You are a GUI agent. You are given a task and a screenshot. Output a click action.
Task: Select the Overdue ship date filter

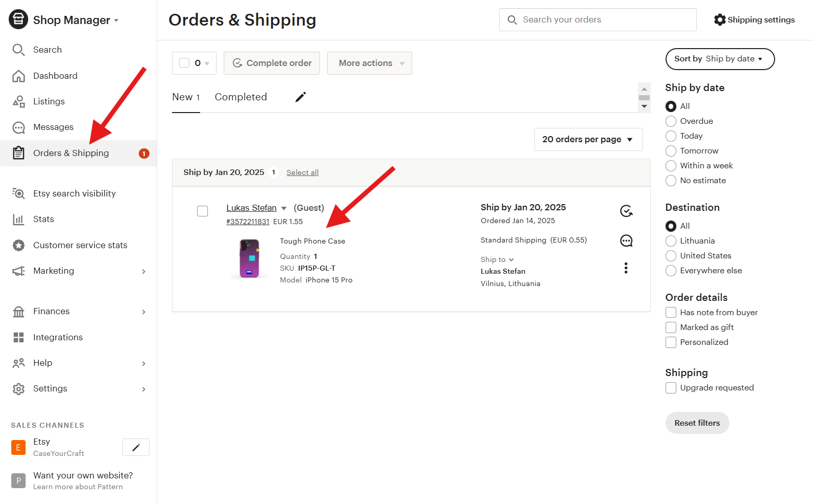671,121
